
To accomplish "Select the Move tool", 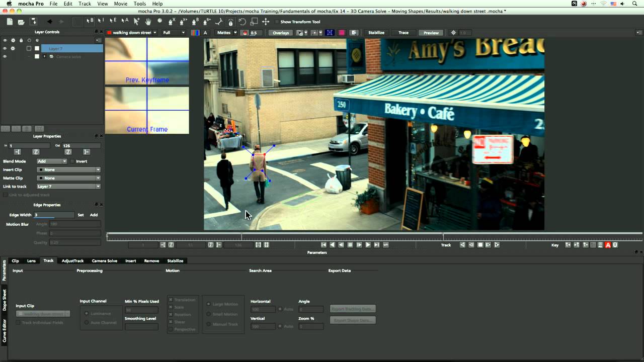I will pyautogui.click(x=266, y=22).
